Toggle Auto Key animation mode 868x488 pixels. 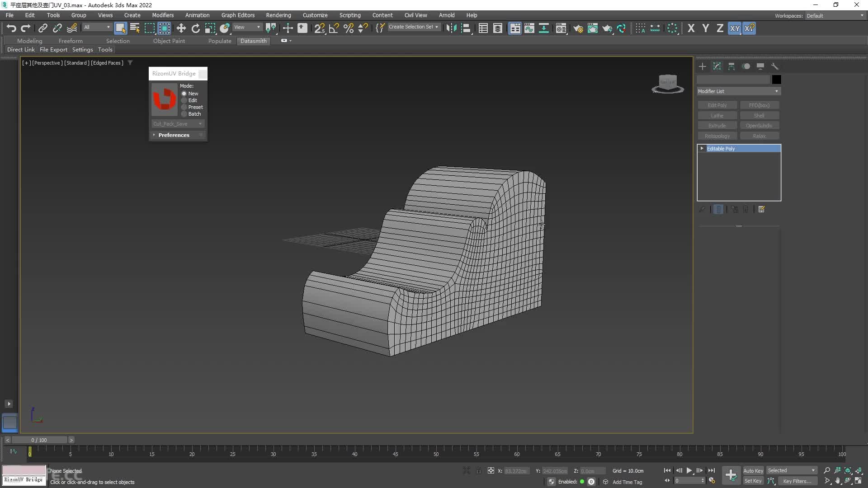tap(753, 470)
